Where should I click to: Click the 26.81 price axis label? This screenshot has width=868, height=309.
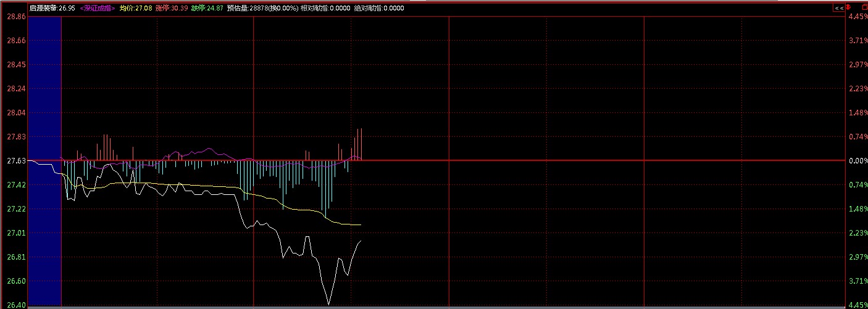tap(15, 257)
